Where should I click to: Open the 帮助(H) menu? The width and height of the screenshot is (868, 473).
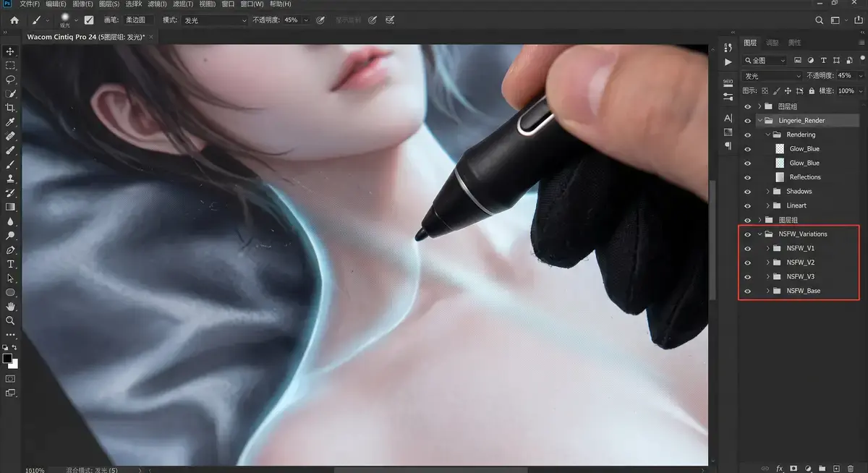tap(281, 4)
